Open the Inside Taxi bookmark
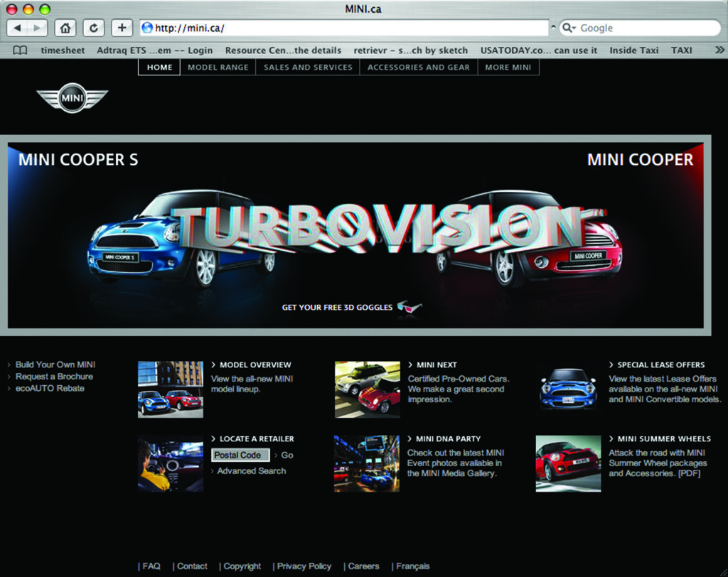728x577 pixels. tap(633, 50)
